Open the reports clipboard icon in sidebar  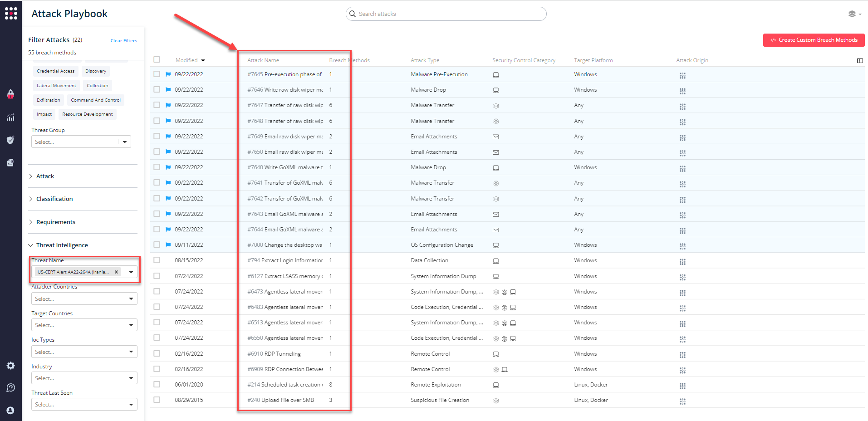coord(10,162)
